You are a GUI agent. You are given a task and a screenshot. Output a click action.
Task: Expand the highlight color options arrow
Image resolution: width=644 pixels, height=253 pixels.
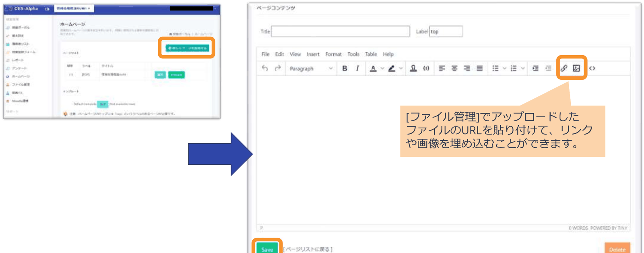pos(401,68)
